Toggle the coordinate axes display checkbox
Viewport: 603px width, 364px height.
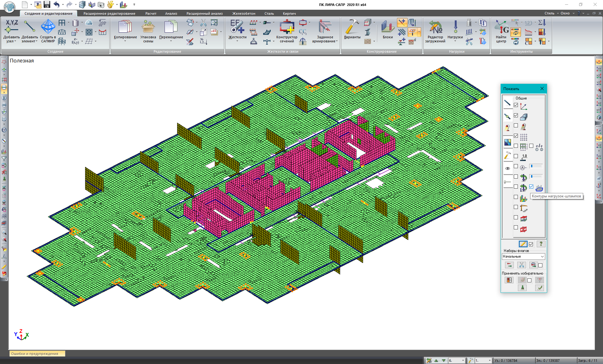(516, 105)
